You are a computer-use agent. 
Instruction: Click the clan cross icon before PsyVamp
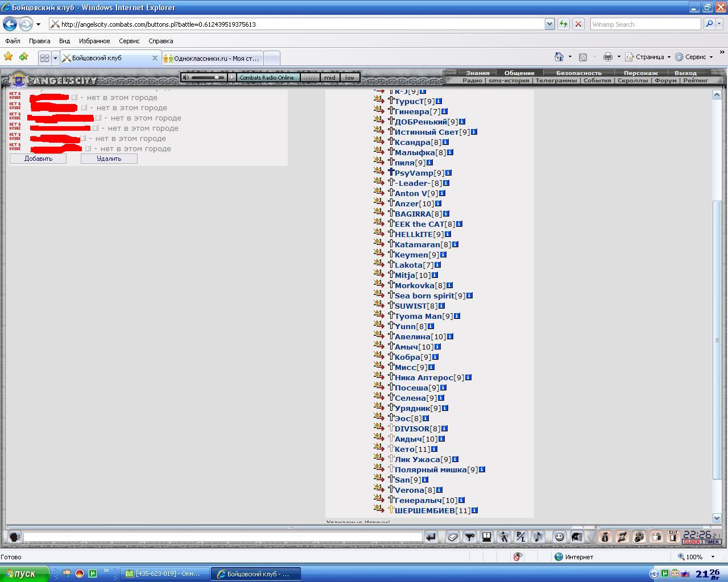pos(391,172)
